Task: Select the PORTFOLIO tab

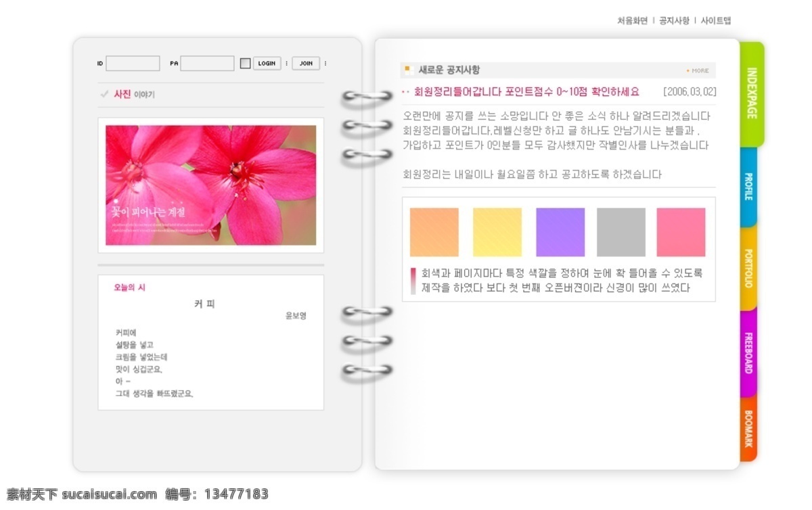Action: tap(748, 269)
